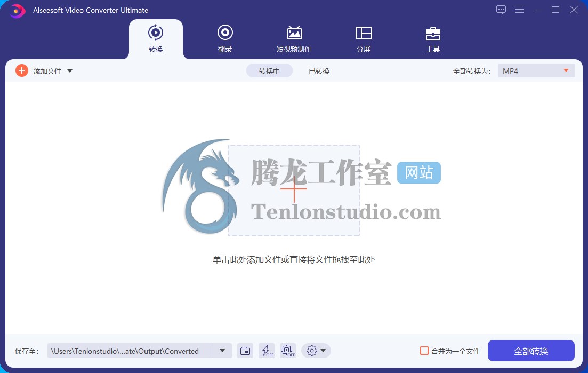
Task: Open the 工具 (Toolbox) tab
Action: [x=433, y=39]
